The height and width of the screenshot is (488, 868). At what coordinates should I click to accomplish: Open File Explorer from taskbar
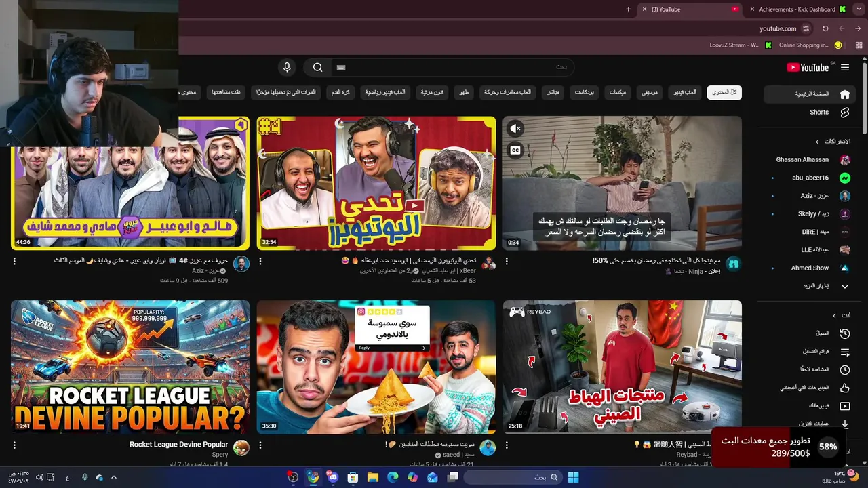pyautogui.click(x=373, y=477)
